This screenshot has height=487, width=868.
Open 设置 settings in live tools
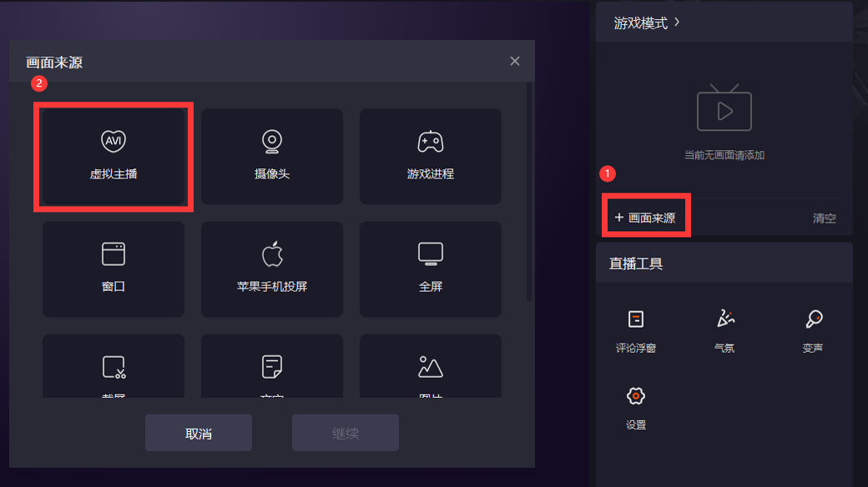pos(635,409)
